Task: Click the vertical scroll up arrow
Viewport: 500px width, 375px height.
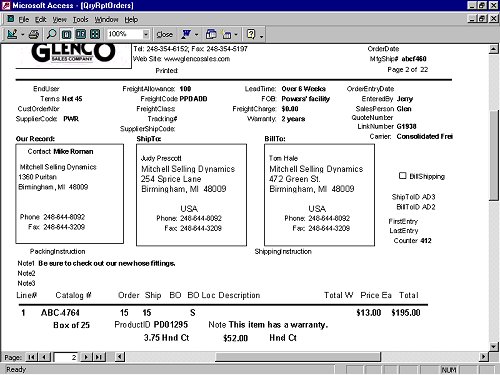Action: [x=494, y=49]
